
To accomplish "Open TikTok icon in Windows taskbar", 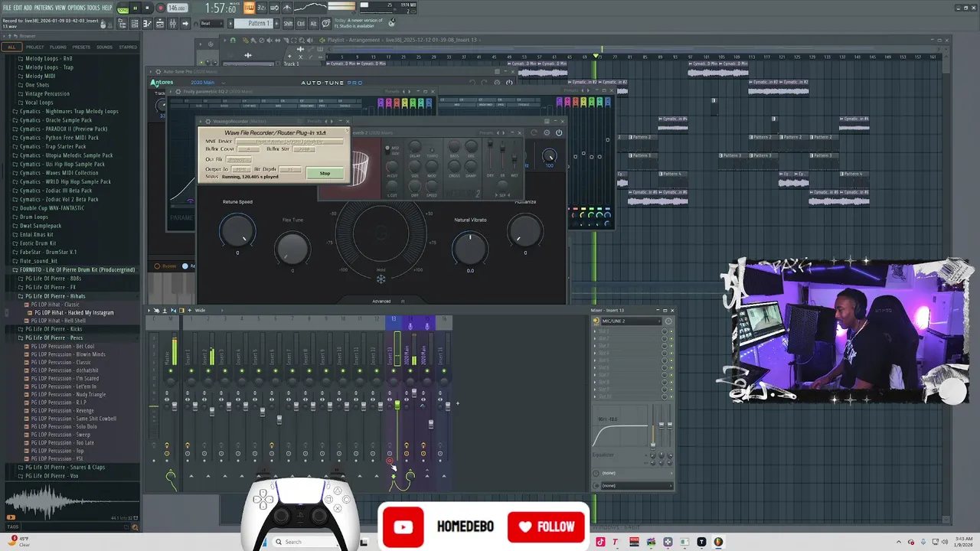I will [x=601, y=542].
